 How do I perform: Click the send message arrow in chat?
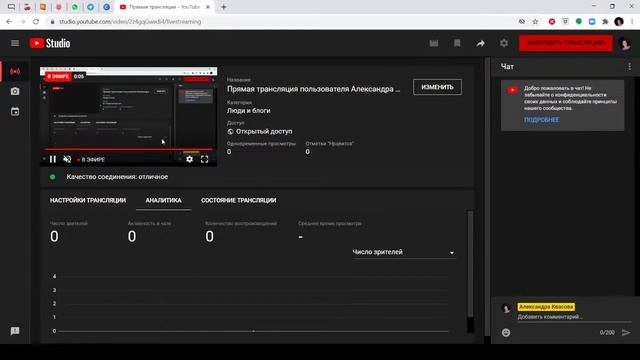(x=626, y=333)
